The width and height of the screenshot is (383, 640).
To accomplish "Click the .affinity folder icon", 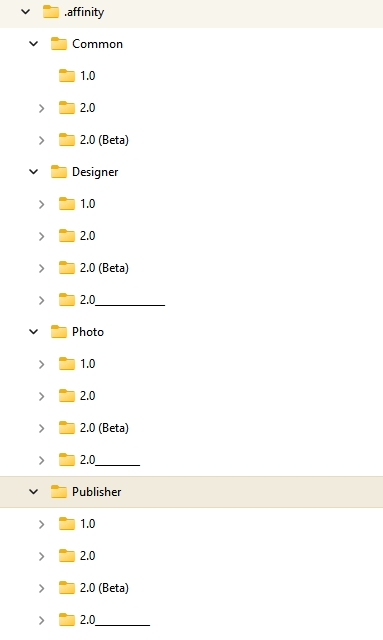I will [51, 12].
